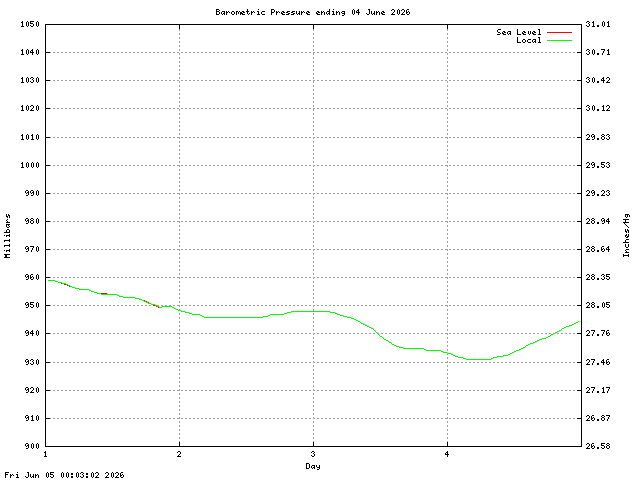Image resolution: width=640 pixels, height=480 pixels.
Task: Click the pressure curve at Day 4 gridline
Action: (x=447, y=353)
